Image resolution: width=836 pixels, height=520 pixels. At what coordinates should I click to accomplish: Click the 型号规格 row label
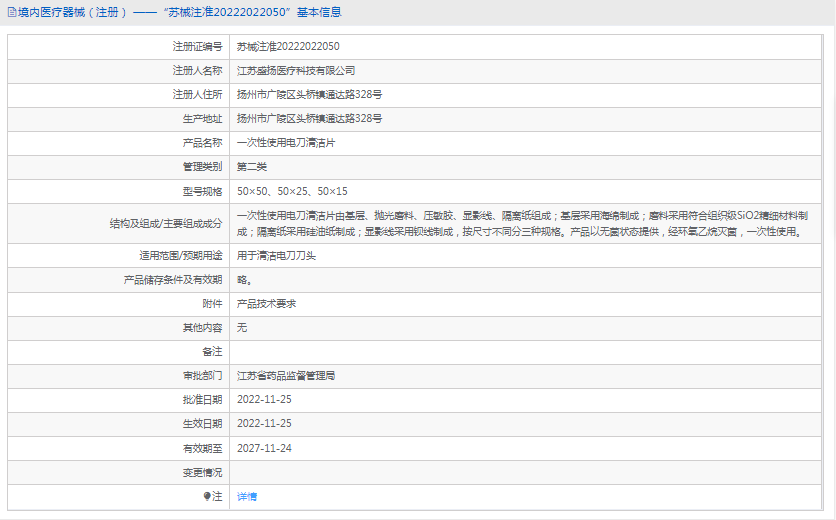tap(202, 191)
